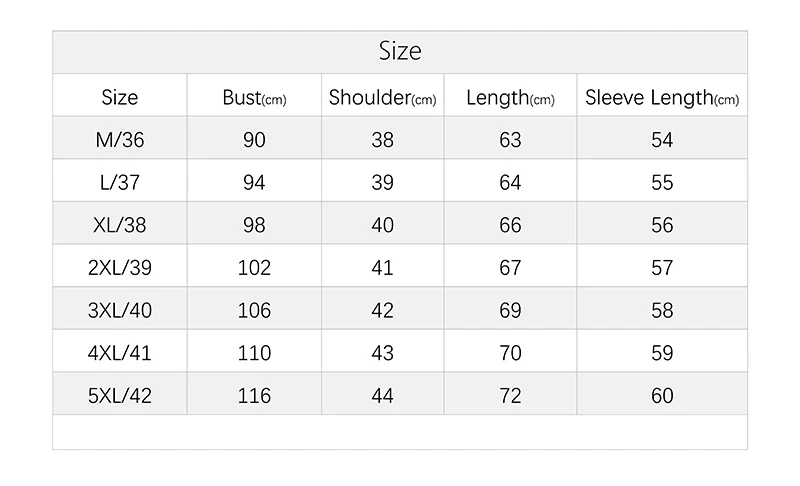Click the 4XL/41 size cell
Viewport: 800px width, 486px height.
pos(120,353)
